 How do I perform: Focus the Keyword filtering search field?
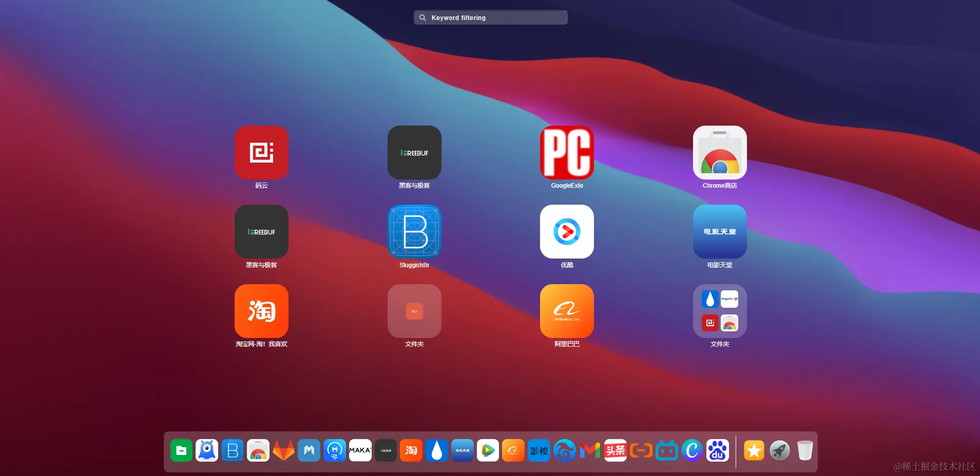tap(490, 17)
